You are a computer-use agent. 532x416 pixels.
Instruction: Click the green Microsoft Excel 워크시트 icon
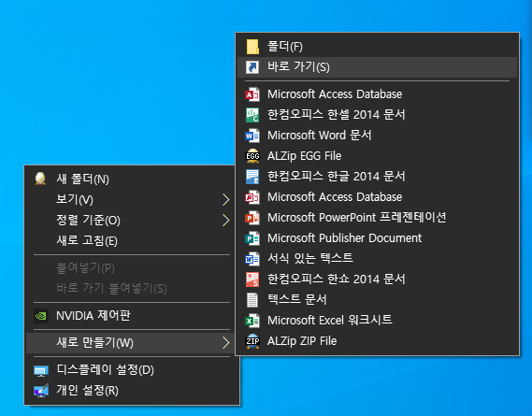pyautogui.click(x=252, y=321)
